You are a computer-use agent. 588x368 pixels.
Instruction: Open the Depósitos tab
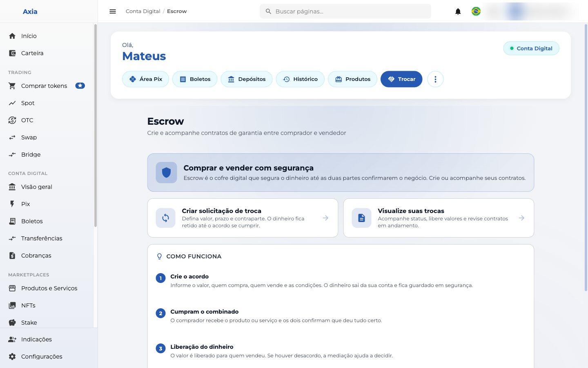(247, 79)
